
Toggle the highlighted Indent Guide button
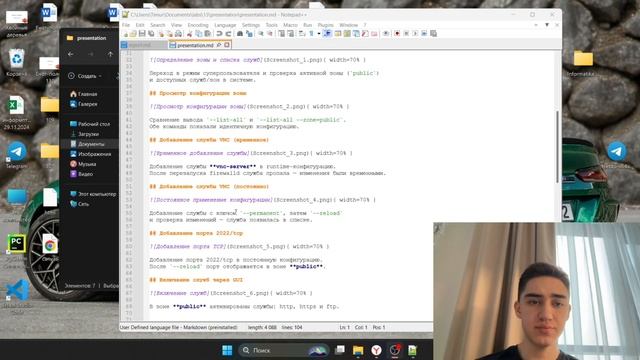click(327, 33)
